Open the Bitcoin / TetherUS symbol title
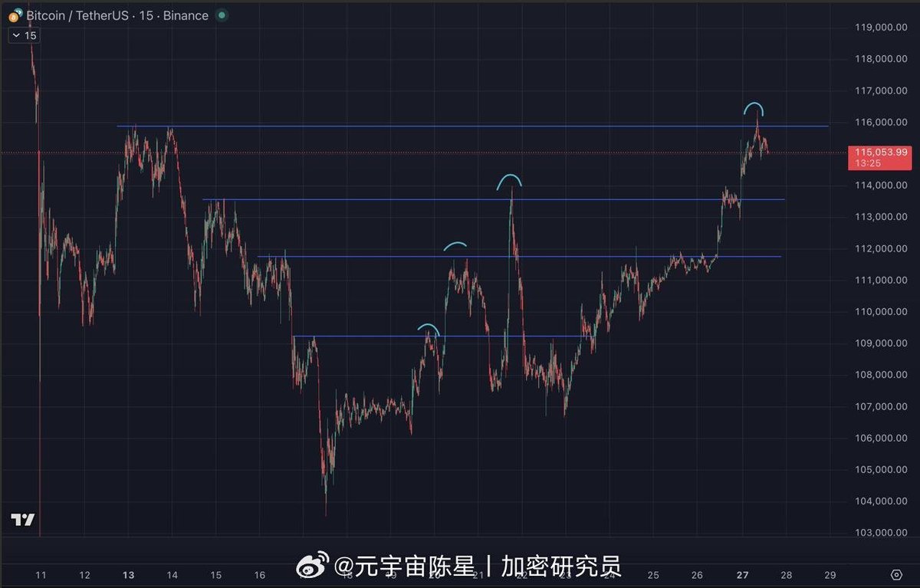 click(x=117, y=15)
